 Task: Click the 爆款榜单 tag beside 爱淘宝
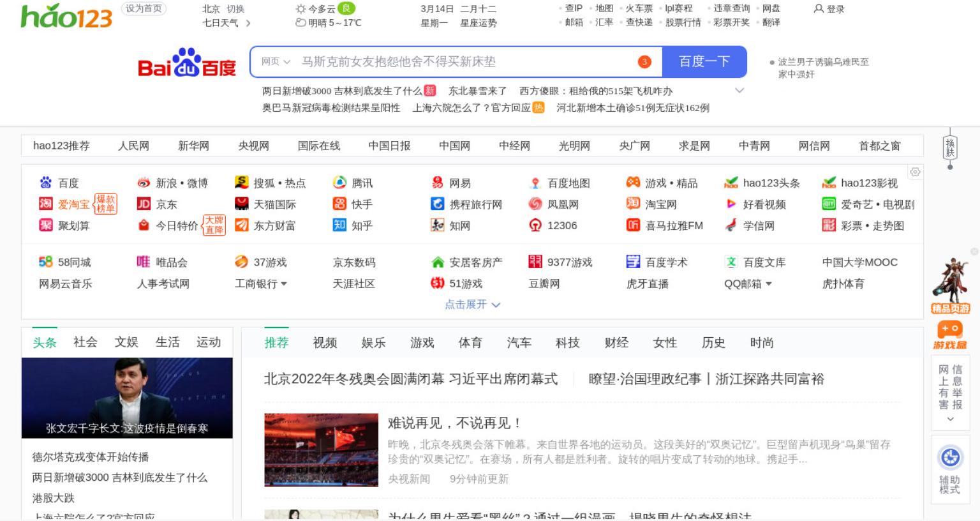106,204
